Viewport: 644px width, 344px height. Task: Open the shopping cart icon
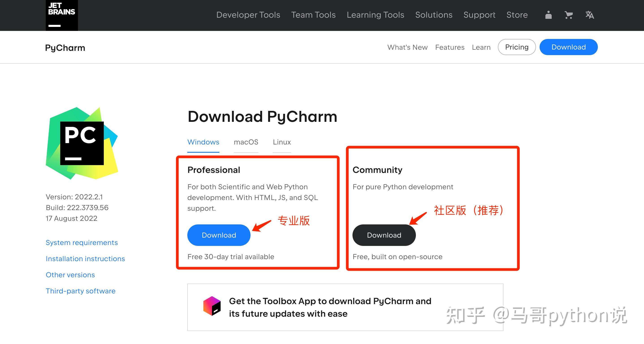click(569, 15)
